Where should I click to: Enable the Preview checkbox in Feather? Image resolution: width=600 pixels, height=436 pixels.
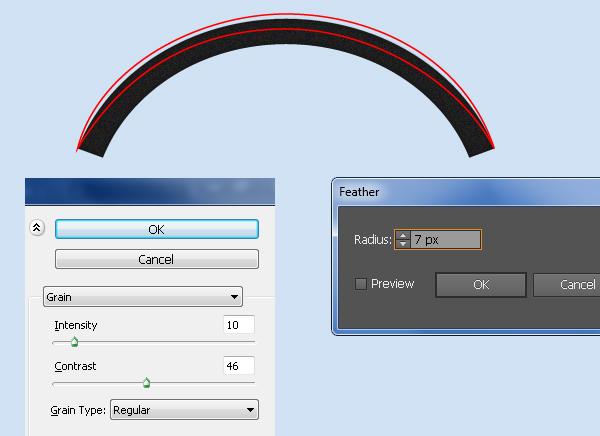click(361, 284)
